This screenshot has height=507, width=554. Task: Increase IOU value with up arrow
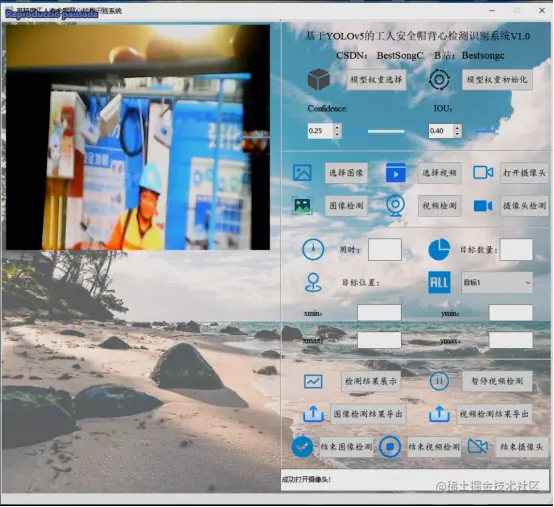(x=458, y=128)
